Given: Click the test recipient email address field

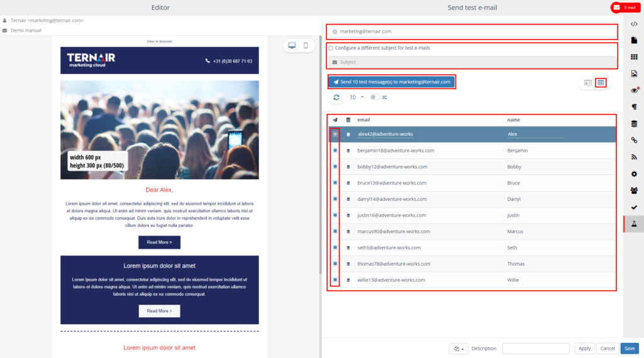Looking at the screenshot, I should (472, 31).
